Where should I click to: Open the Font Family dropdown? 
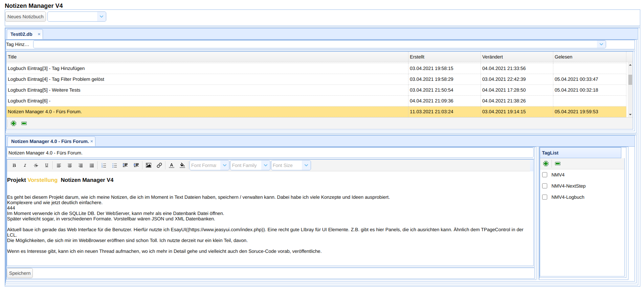pos(266,165)
